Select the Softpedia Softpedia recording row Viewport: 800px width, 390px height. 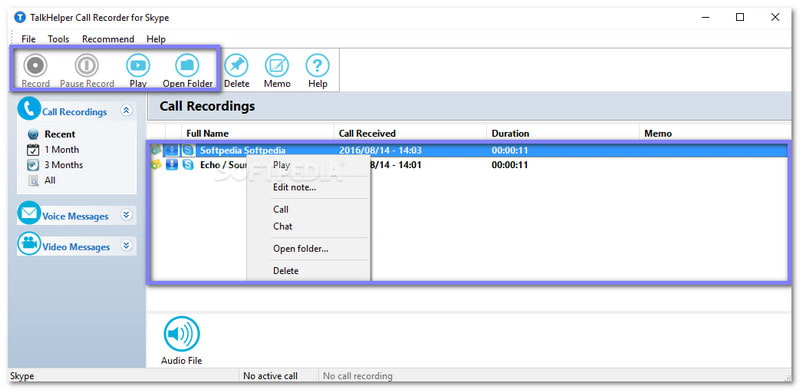click(x=468, y=150)
